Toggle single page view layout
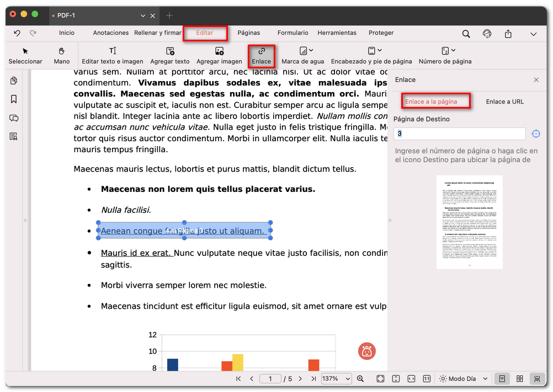 [x=502, y=379]
